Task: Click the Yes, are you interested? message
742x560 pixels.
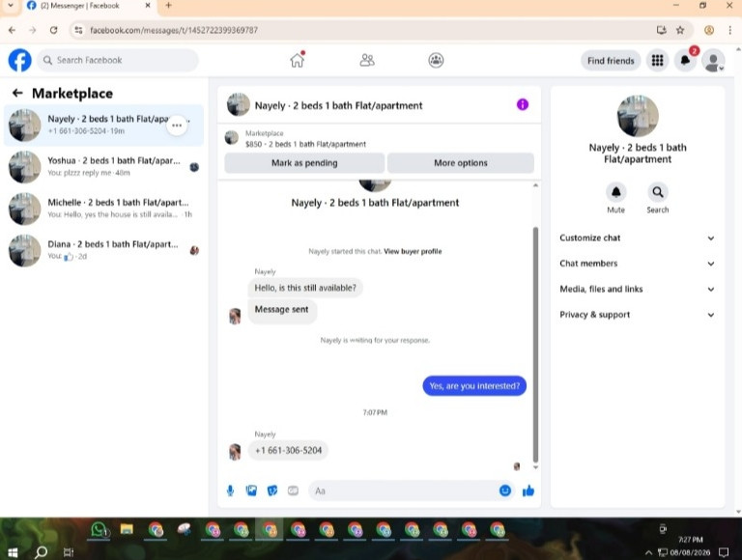Action: pyautogui.click(x=474, y=386)
